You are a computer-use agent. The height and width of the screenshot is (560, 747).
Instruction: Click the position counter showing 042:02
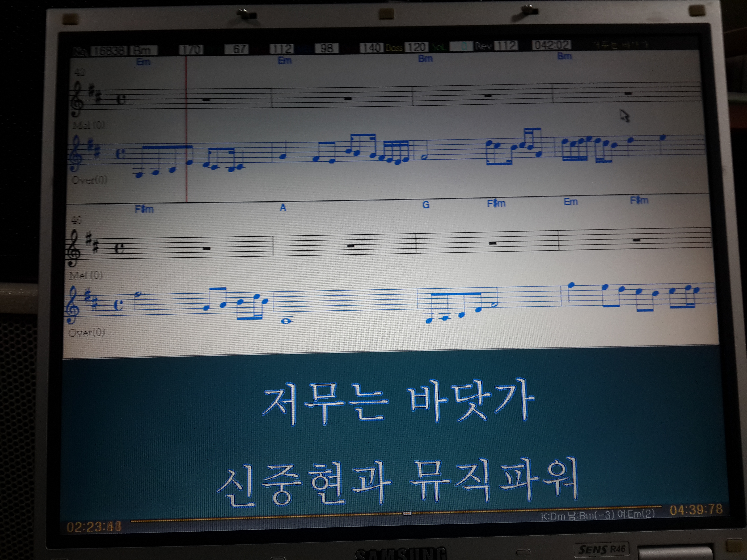pyautogui.click(x=551, y=45)
